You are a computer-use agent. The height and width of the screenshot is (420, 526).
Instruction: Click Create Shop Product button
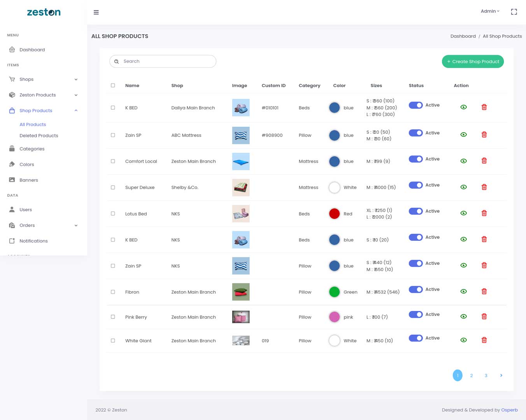coord(473,61)
